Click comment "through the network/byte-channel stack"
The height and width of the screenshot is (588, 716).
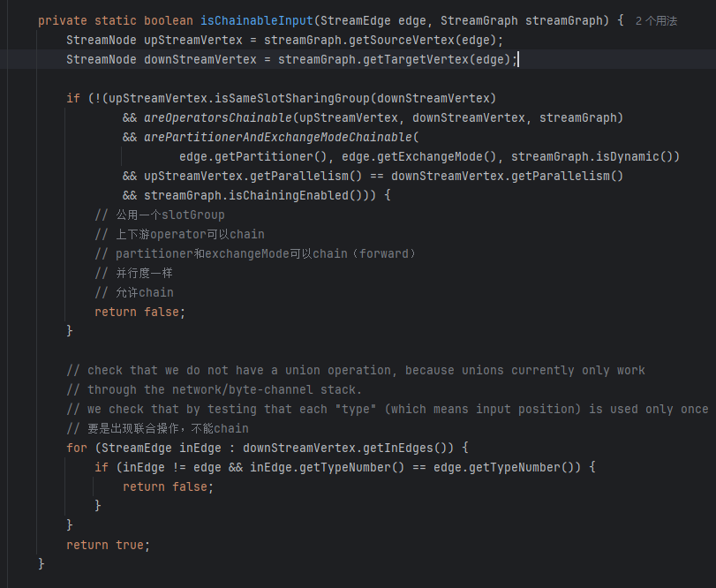click(x=215, y=389)
